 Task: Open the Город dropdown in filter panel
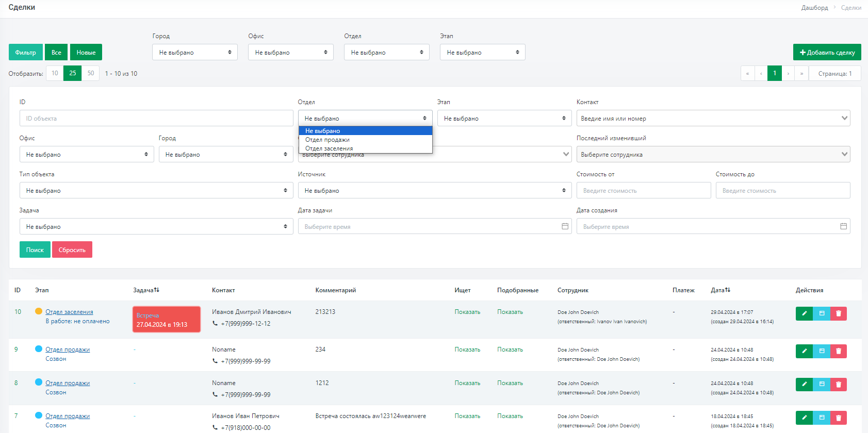[x=226, y=154]
